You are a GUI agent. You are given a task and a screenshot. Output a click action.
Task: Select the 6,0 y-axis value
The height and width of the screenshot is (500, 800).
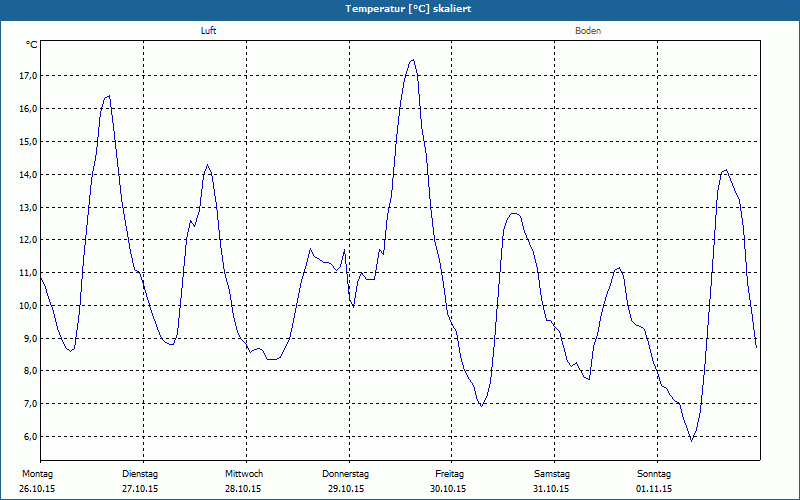[x=30, y=437]
